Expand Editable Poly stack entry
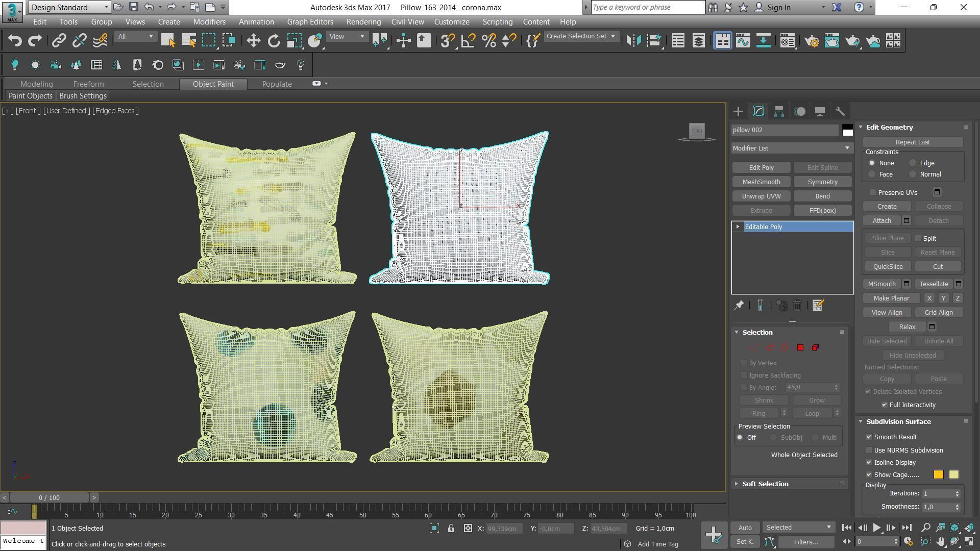 (x=738, y=227)
